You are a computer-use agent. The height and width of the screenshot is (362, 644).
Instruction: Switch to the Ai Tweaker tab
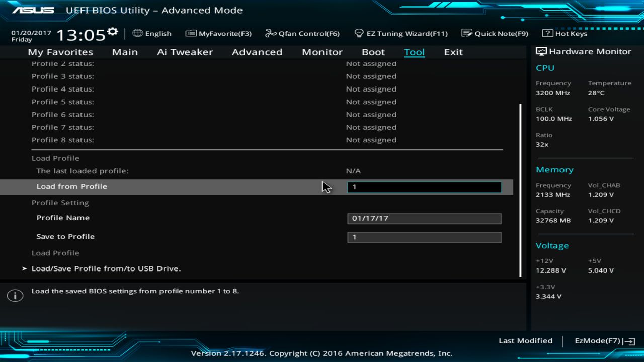(x=185, y=52)
